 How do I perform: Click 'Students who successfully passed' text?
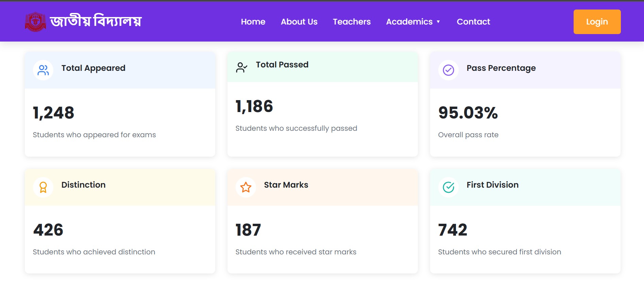[296, 128]
